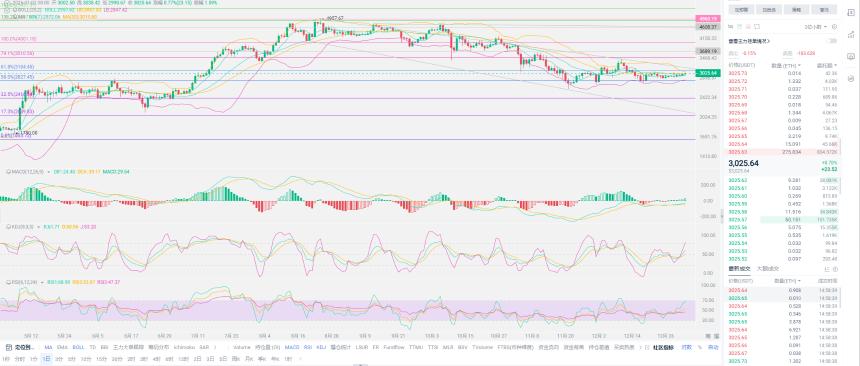Click the chart layout icon beside 定位到

click(8, 347)
